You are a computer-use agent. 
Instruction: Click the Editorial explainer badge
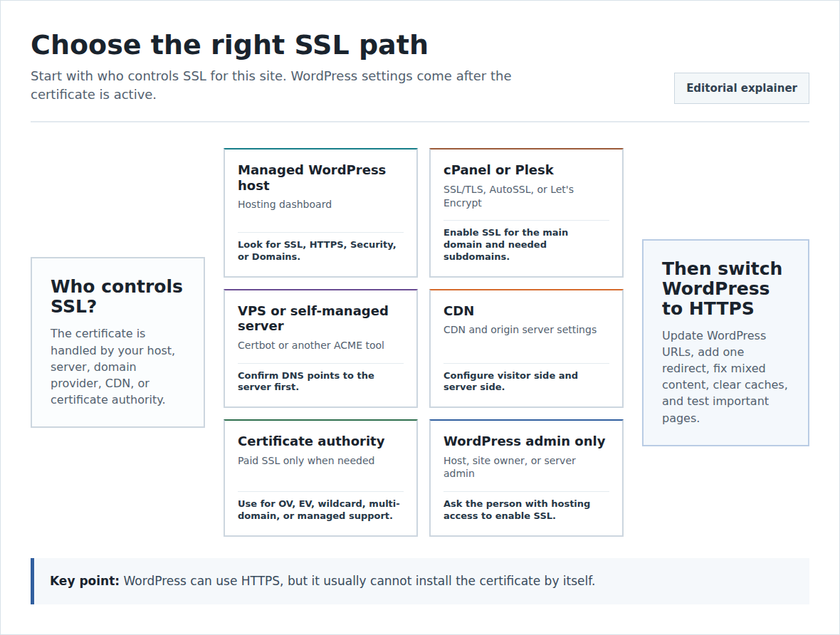point(742,88)
